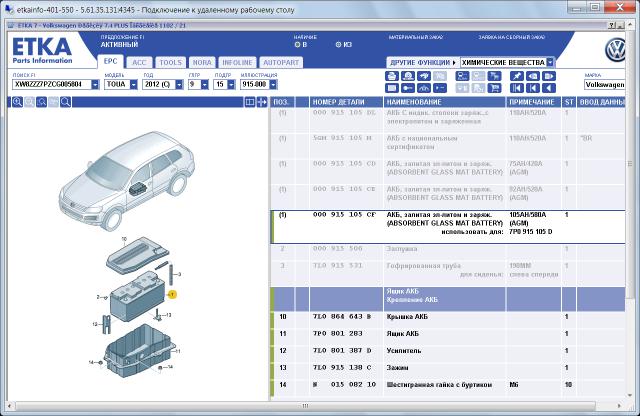
Task: Click the ПОЗ. column header
Action: click(x=282, y=102)
